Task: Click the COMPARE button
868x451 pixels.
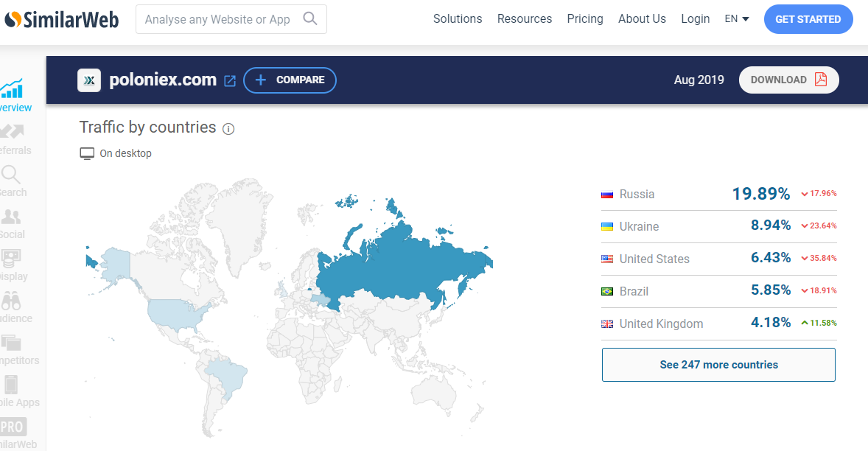Action: (290, 80)
